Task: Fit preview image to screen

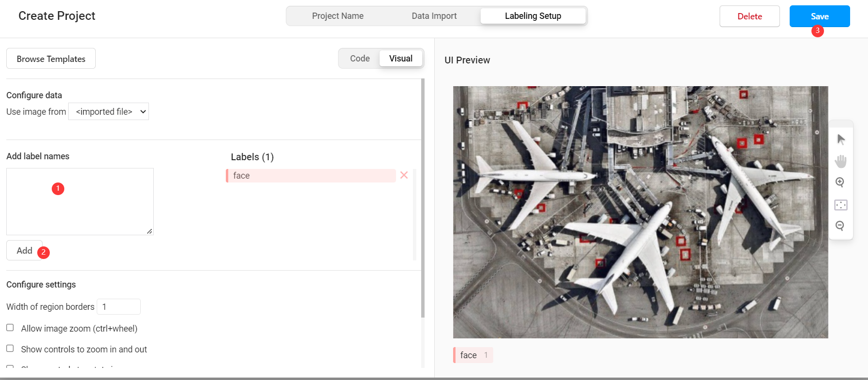Action: pos(841,205)
